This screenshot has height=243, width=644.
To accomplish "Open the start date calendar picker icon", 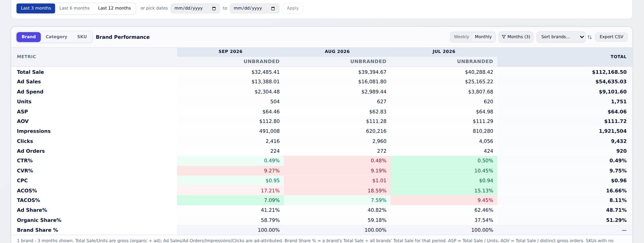I will pyautogui.click(x=214, y=8).
